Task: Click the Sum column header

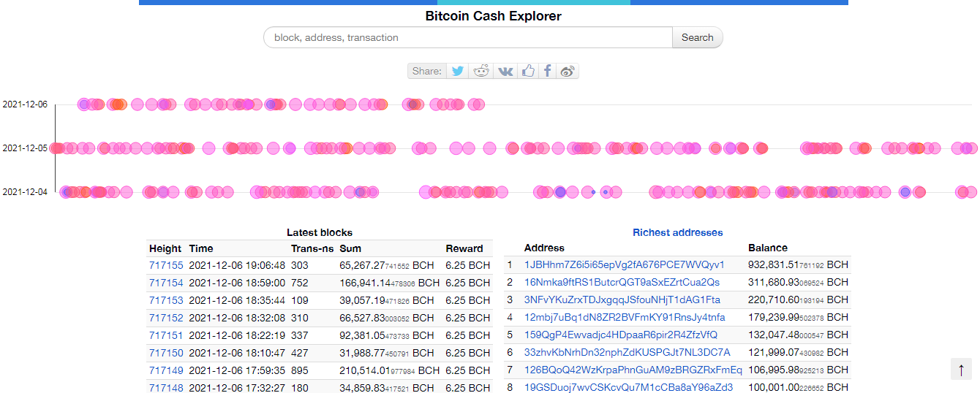Action: point(350,248)
